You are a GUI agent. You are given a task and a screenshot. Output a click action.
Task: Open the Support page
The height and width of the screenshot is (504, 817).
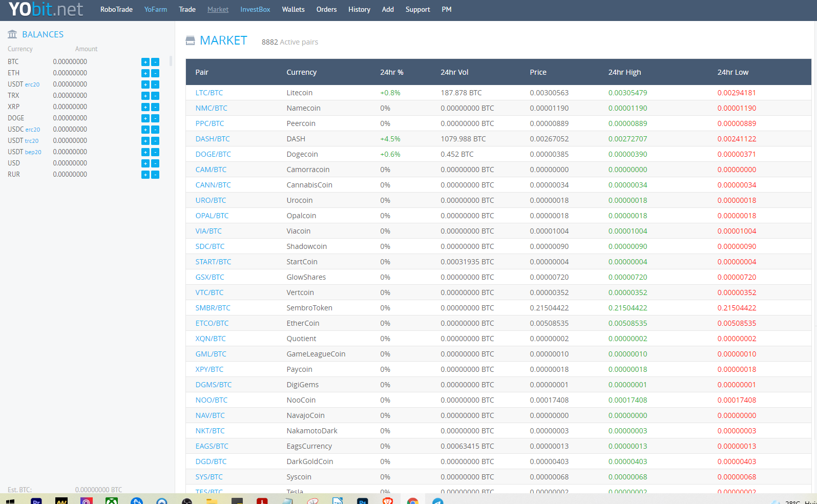417,9
